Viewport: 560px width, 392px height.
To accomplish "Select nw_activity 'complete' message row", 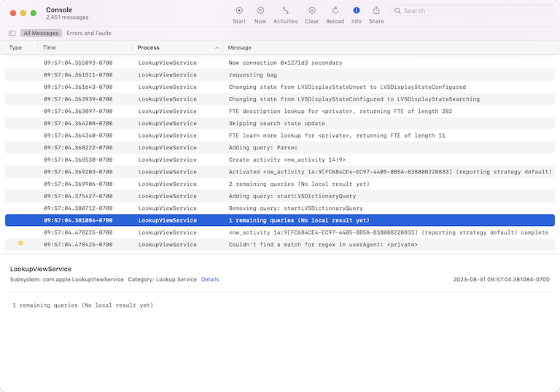I will (x=280, y=232).
